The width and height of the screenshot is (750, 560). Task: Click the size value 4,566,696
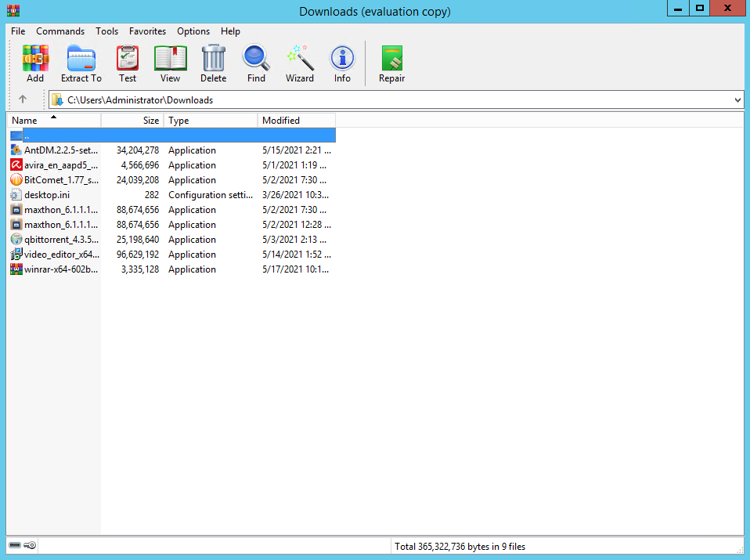[140, 165]
